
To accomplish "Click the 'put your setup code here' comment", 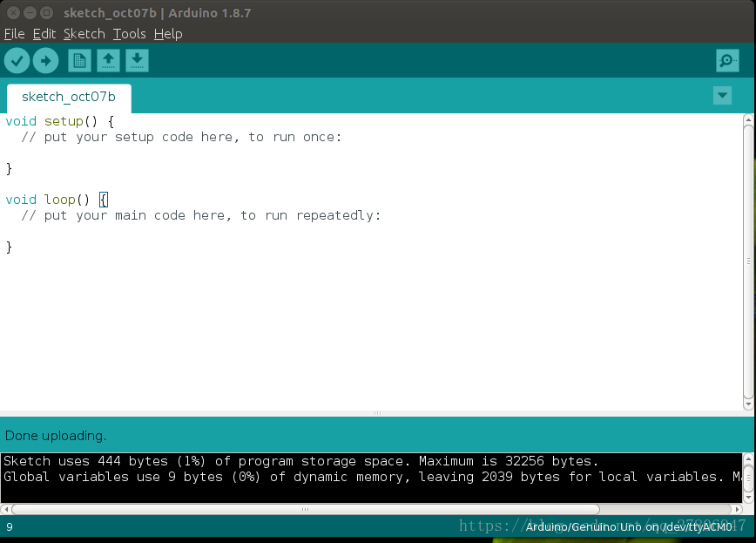I will click(x=181, y=137).
